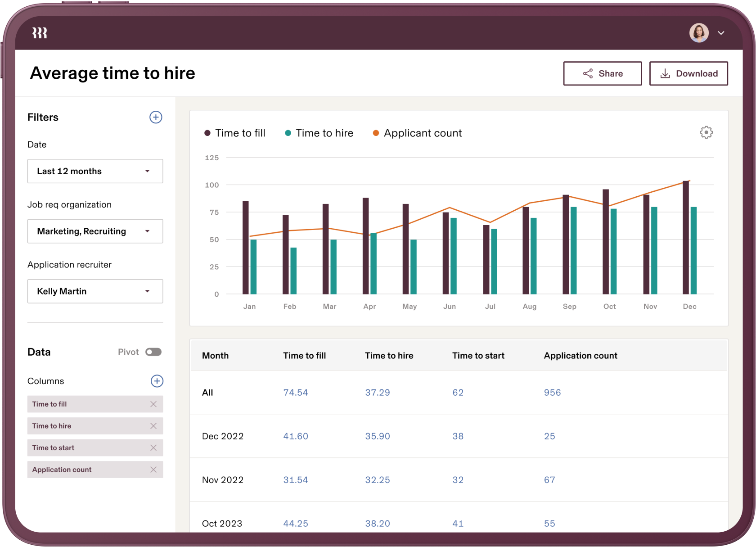Click the Share button
The height and width of the screenshot is (547, 756).
603,73
